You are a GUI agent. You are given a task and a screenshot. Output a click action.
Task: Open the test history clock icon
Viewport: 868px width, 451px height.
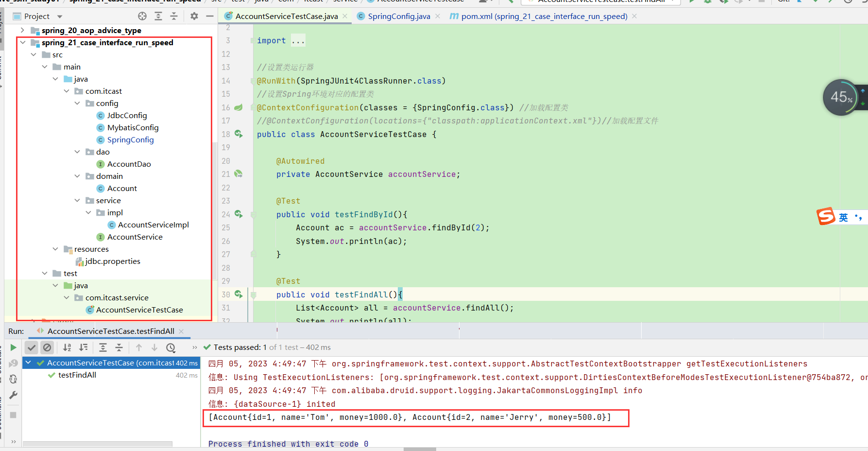[x=170, y=347]
